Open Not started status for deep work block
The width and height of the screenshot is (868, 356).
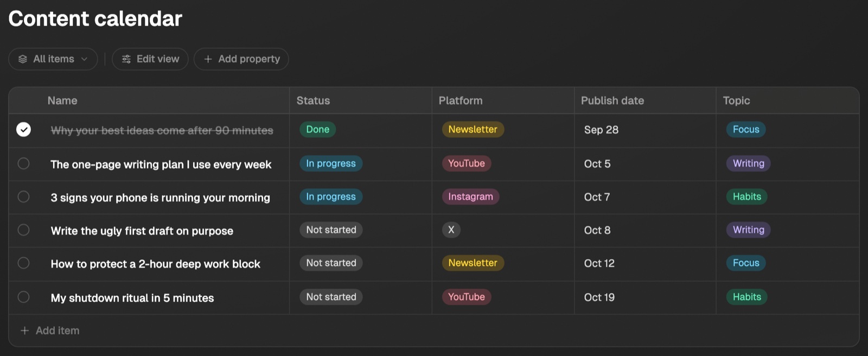click(331, 263)
